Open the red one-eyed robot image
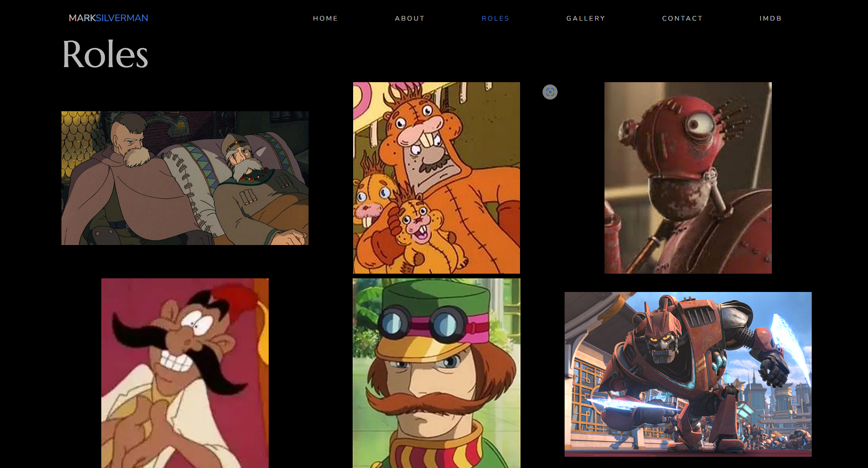Viewport: 868px width, 468px height. pyautogui.click(x=688, y=178)
